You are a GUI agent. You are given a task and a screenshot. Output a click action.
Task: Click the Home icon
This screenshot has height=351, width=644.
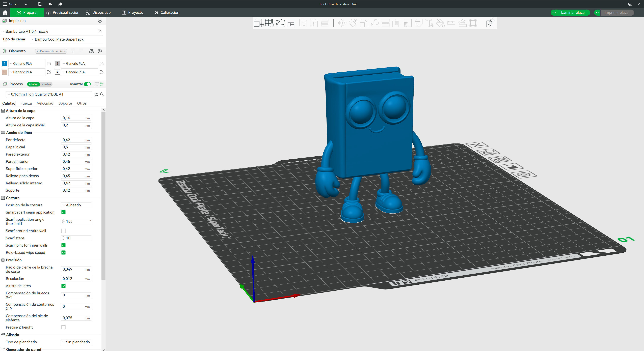coord(5,13)
